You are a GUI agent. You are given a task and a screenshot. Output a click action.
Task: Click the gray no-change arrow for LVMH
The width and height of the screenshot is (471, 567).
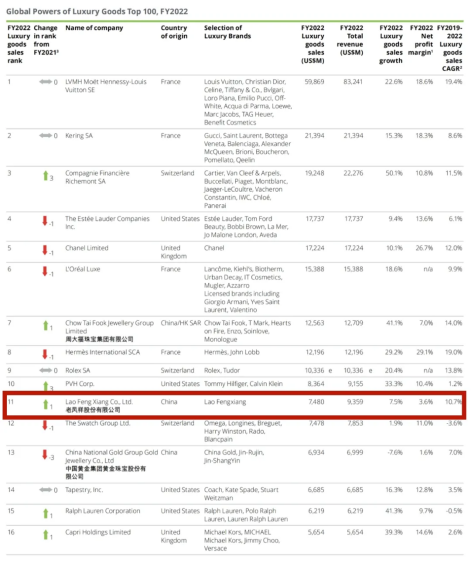coord(46,82)
